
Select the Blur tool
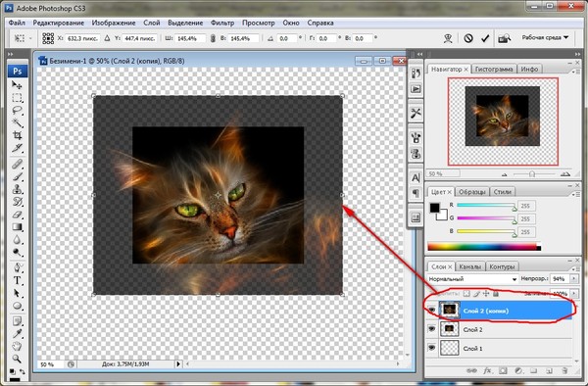coord(17,239)
